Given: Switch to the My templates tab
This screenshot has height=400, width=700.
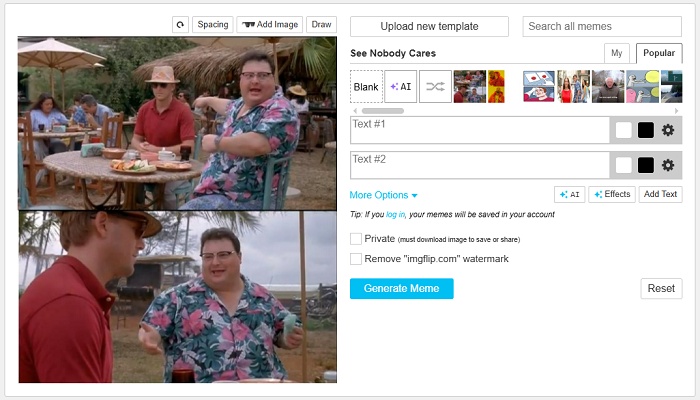Looking at the screenshot, I should [617, 54].
